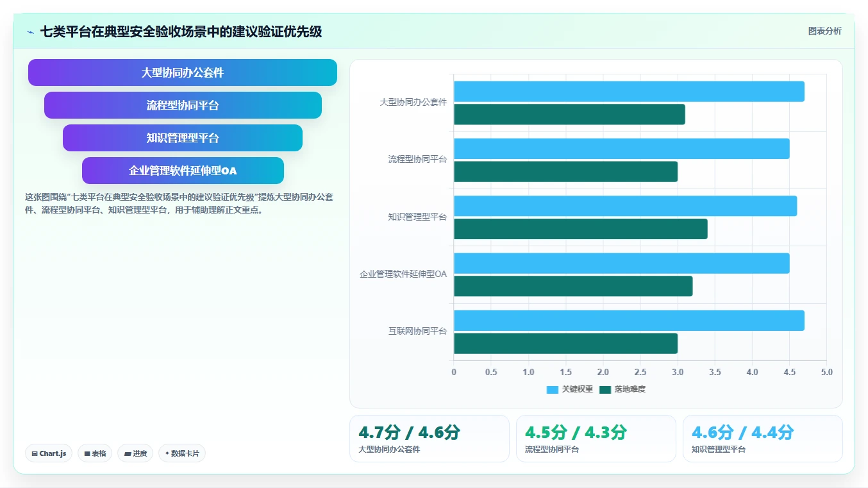868x488 pixels.
Task: Click the 数据卡片 tag chip
Action: point(182,453)
